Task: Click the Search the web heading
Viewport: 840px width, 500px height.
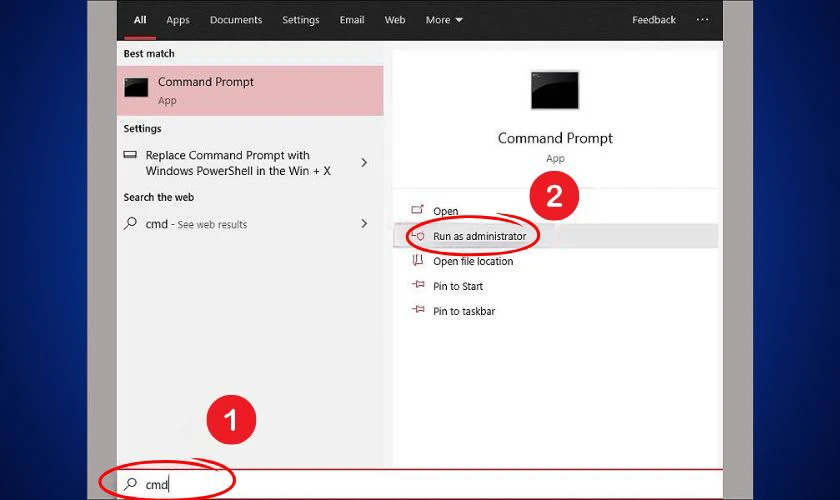Action: (x=159, y=197)
